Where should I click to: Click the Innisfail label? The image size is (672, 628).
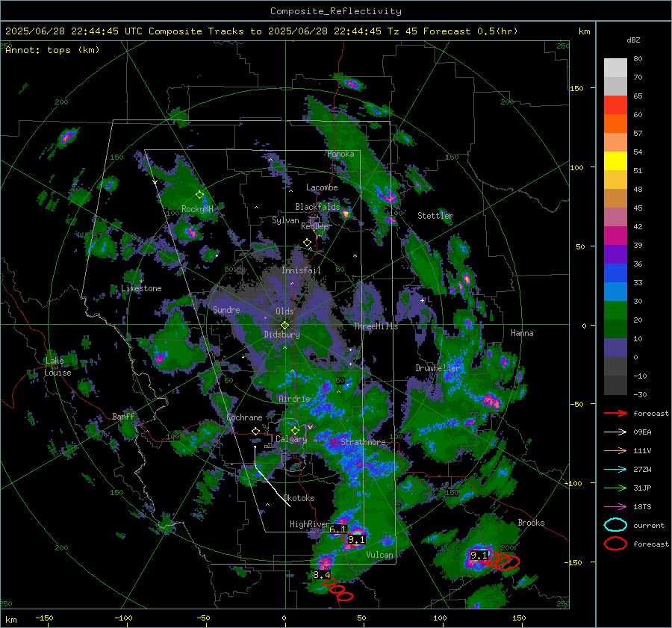point(301,270)
